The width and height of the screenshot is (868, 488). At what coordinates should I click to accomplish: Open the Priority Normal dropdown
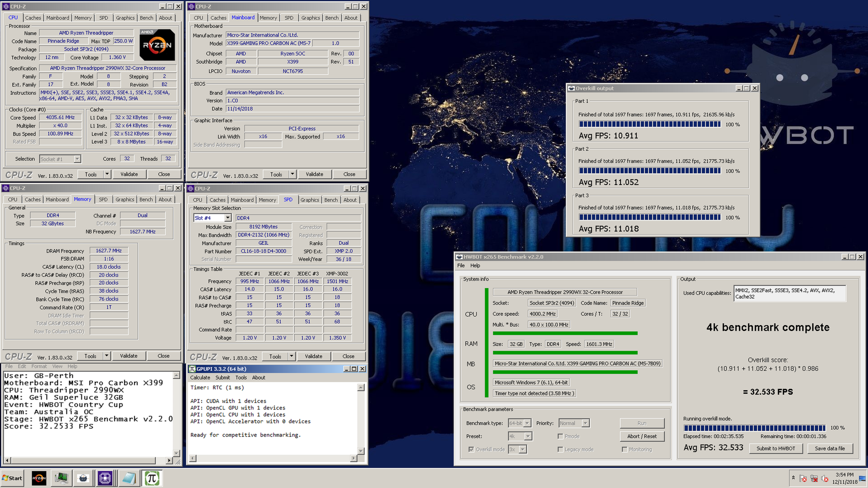click(574, 423)
